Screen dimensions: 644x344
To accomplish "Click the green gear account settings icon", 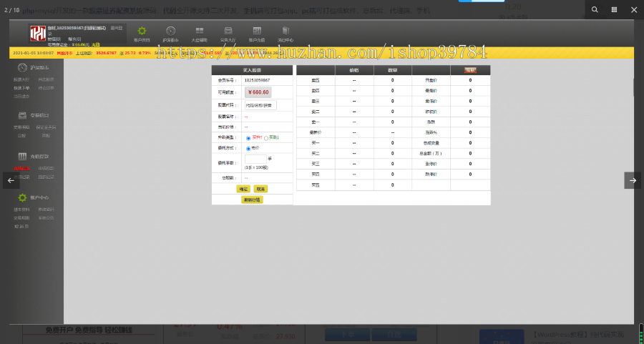I will coord(142,31).
